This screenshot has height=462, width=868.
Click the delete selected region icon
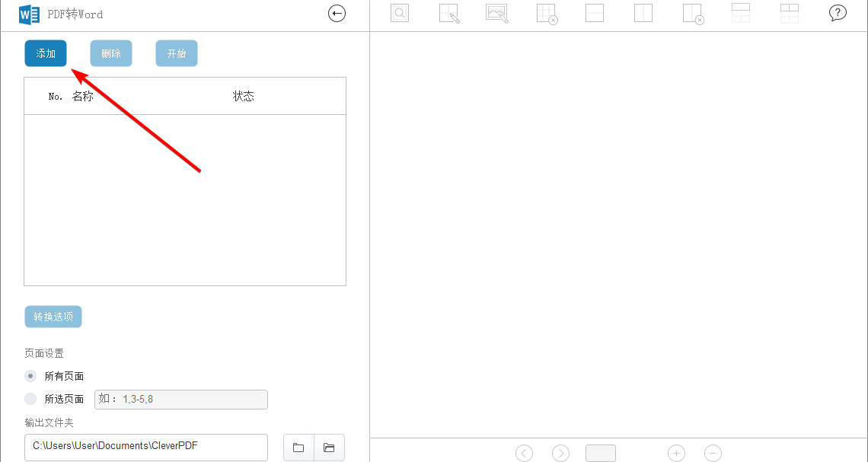692,13
